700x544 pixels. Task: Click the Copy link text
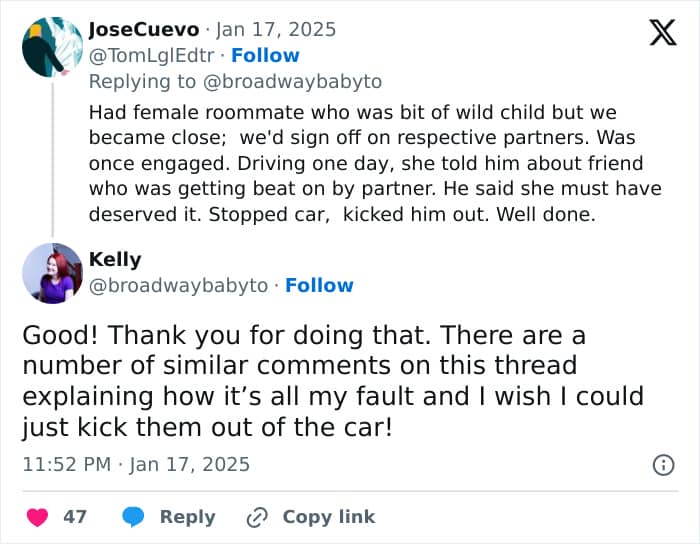(x=329, y=517)
